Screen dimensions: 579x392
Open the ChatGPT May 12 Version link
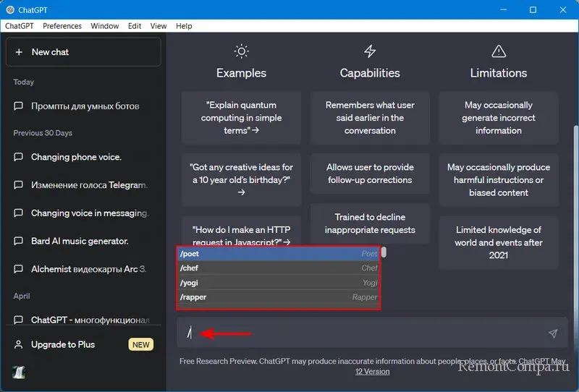[373, 371]
